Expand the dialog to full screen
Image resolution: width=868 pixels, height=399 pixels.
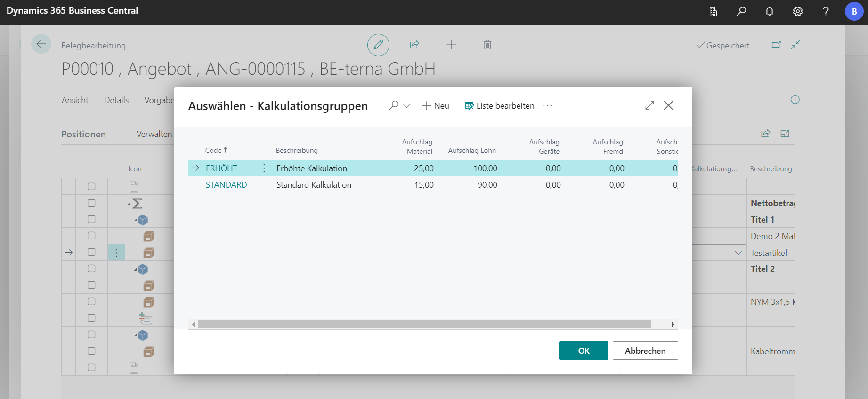pos(649,105)
